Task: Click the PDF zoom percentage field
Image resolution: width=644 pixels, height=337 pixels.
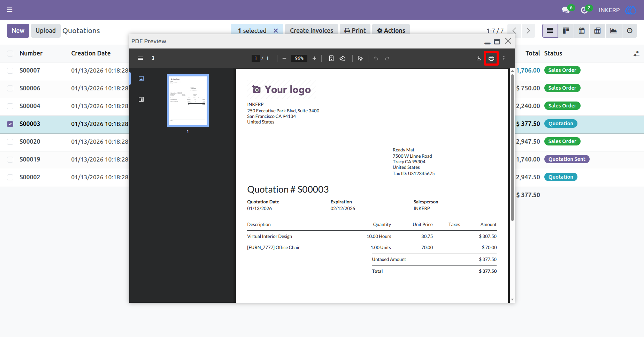Action: [299, 58]
